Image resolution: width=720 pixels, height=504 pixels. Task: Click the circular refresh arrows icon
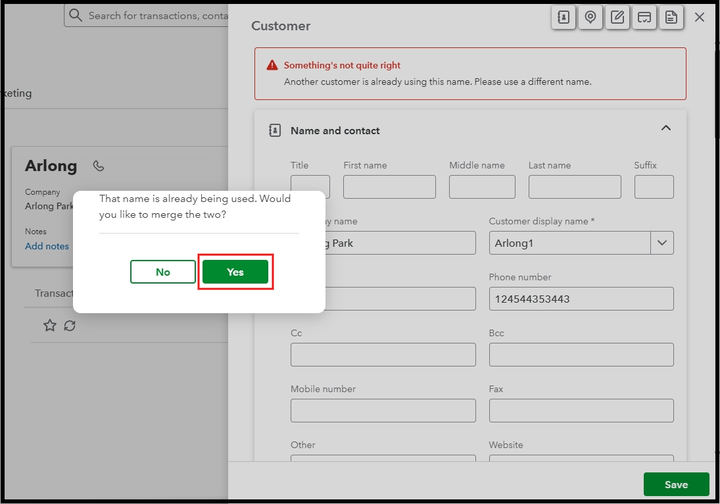tap(70, 326)
